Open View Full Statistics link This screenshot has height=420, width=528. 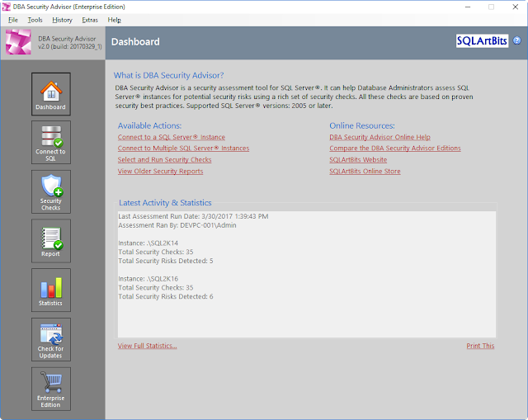pyautogui.click(x=147, y=346)
